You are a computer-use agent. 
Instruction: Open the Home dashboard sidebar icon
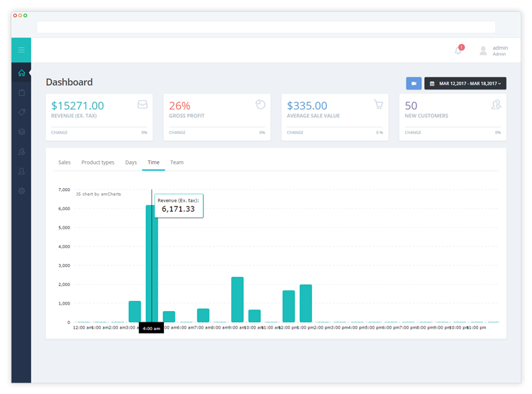coord(21,72)
